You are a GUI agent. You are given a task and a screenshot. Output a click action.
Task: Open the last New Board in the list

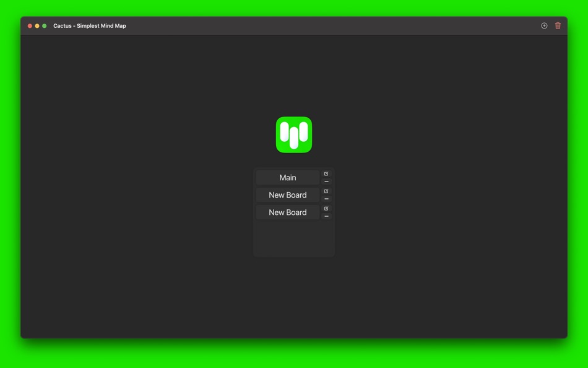(x=288, y=212)
